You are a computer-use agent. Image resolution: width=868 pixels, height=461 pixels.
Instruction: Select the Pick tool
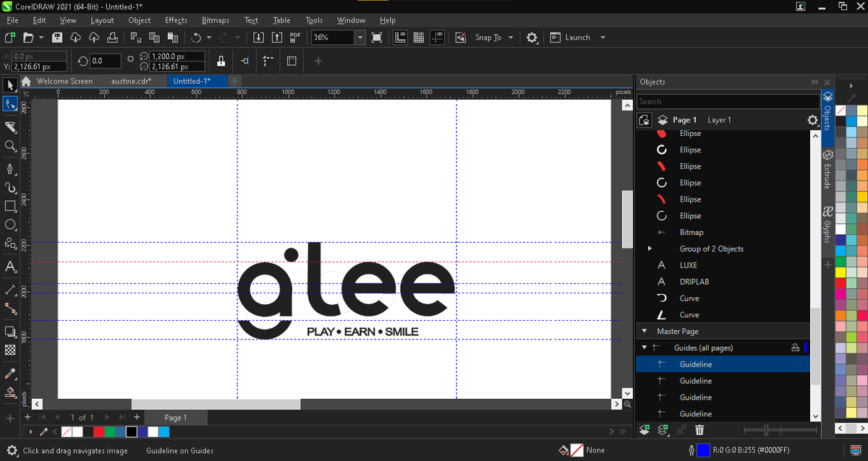coord(10,86)
